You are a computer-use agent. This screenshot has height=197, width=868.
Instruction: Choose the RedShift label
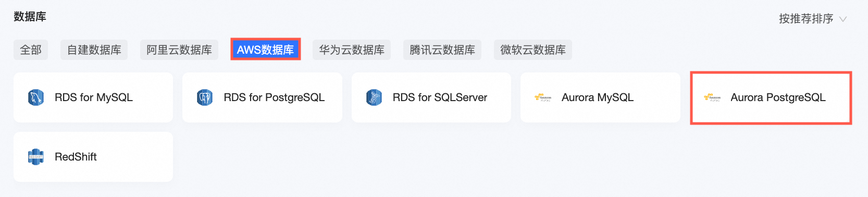coord(76,157)
